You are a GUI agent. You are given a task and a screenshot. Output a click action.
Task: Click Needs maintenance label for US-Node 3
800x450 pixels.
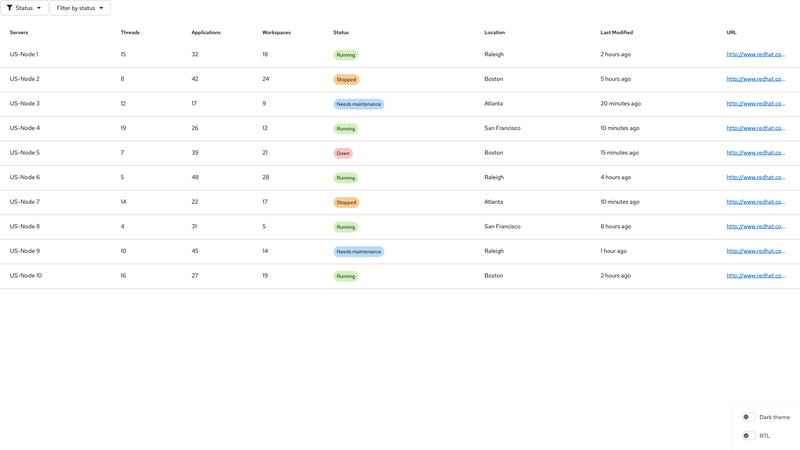(x=359, y=104)
